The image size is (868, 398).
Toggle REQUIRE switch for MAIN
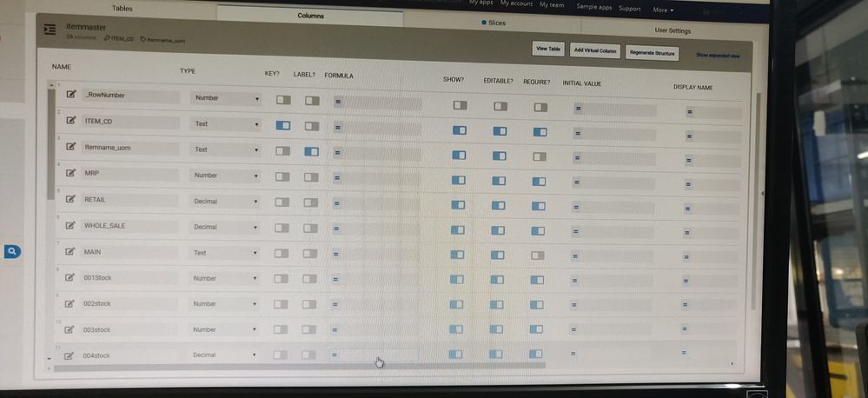538,255
